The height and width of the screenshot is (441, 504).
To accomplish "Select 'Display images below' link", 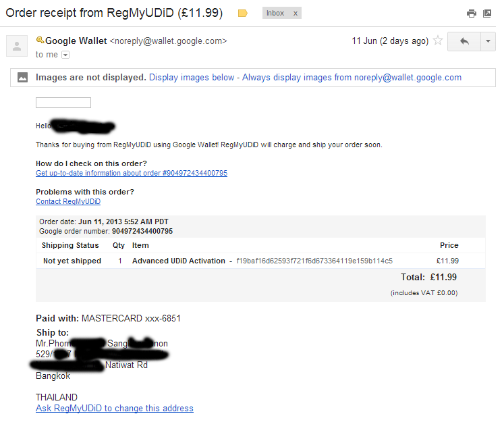I will tap(192, 78).
